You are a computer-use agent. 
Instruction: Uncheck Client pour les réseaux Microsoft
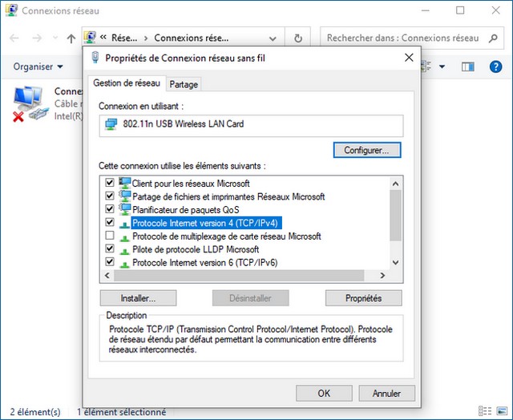110,183
